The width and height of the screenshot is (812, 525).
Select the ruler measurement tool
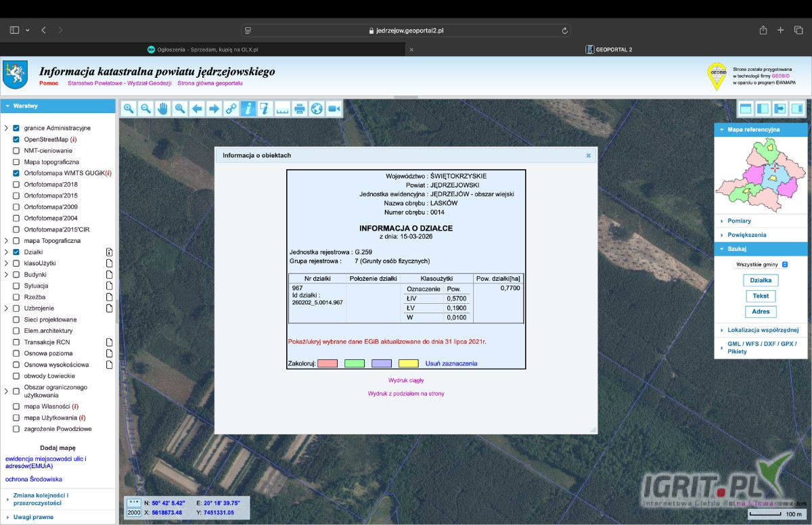coord(282,109)
